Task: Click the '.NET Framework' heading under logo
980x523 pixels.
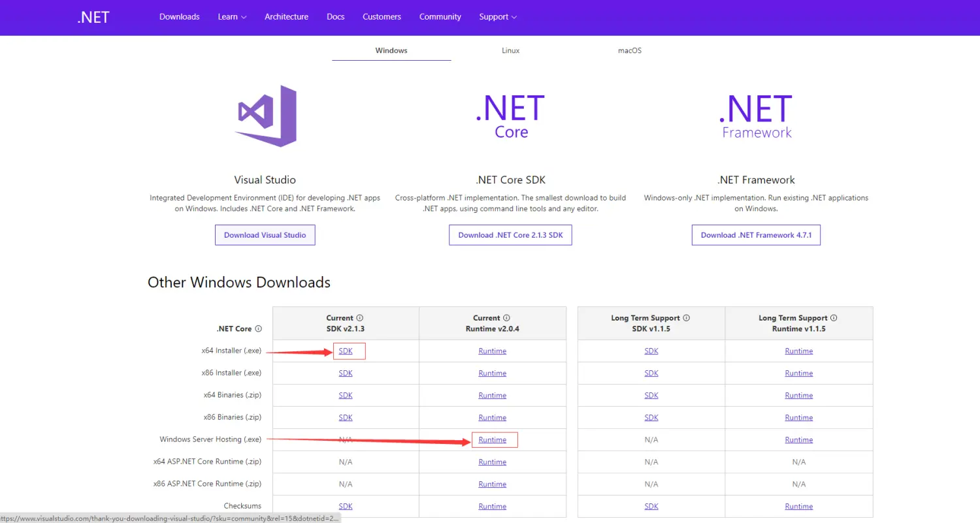Action: [756, 180]
